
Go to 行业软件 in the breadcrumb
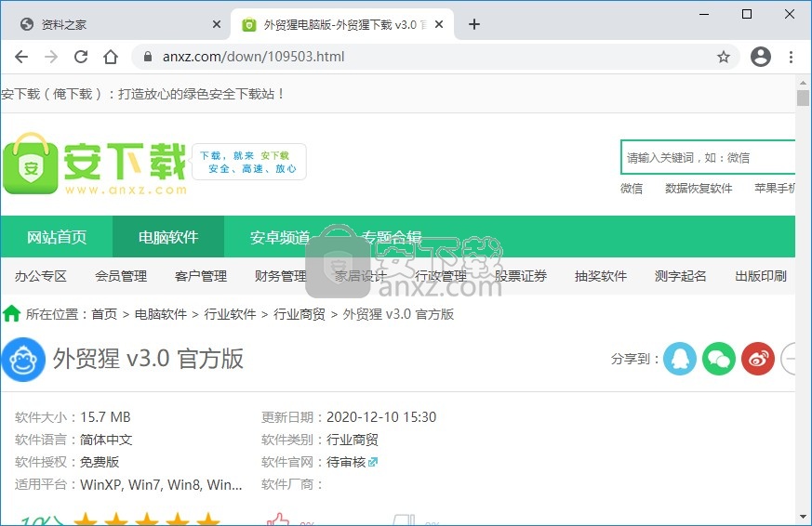pyautogui.click(x=230, y=314)
